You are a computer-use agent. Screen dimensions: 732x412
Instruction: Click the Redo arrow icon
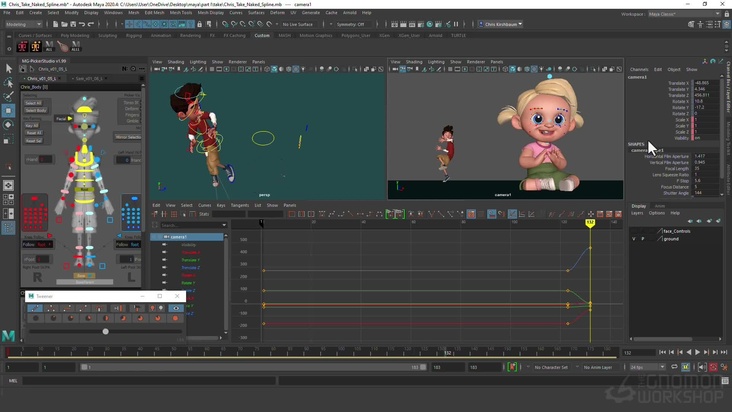(91, 24)
